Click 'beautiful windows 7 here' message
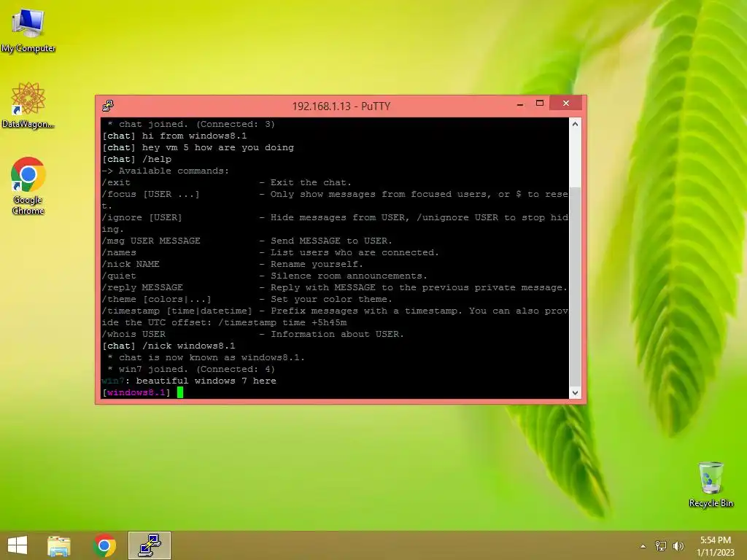The height and width of the screenshot is (560, 747). click(206, 381)
